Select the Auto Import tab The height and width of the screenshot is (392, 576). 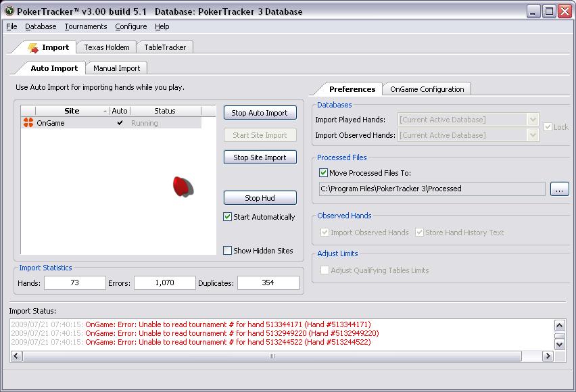pyautogui.click(x=54, y=68)
